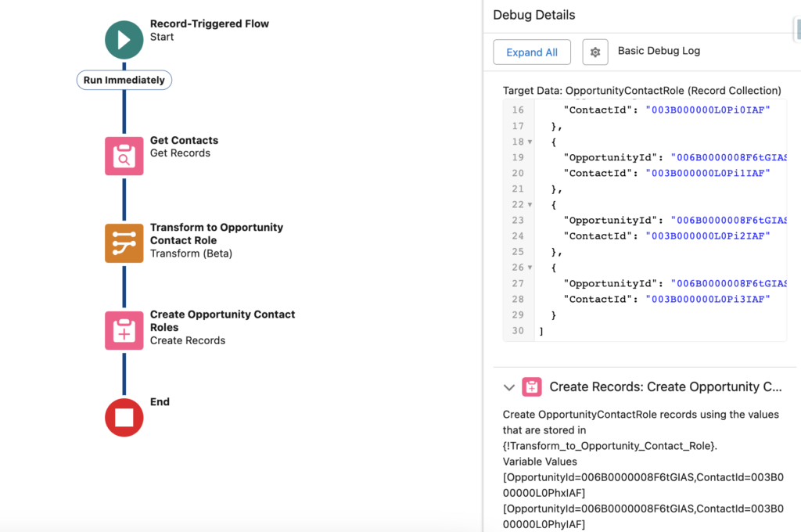Click Transform to Opportunity Contact Role label
This screenshot has height=532, width=801.
point(216,234)
